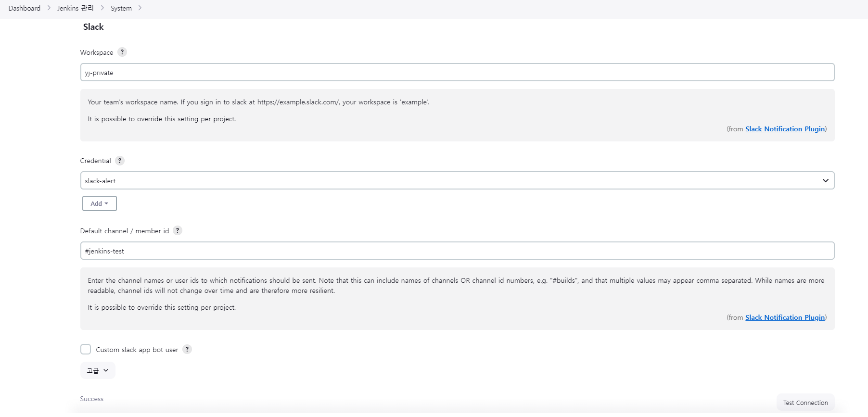Focus the Default channel field with #jenkins-test
This screenshot has width=868, height=417.
point(457,251)
